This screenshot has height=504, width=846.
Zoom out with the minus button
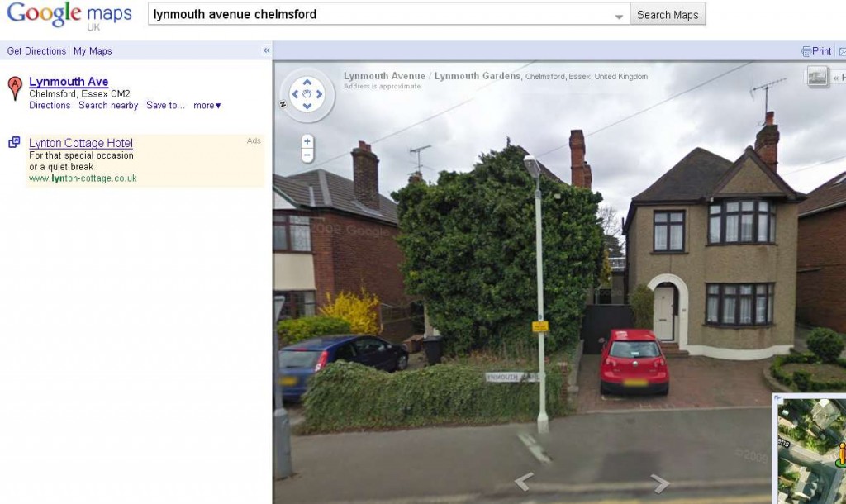[307, 155]
